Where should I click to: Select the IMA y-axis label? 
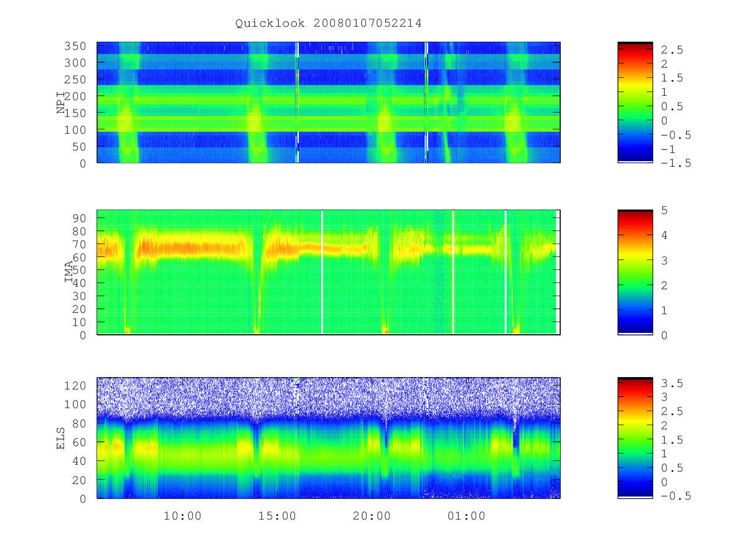tap(68, 273)
